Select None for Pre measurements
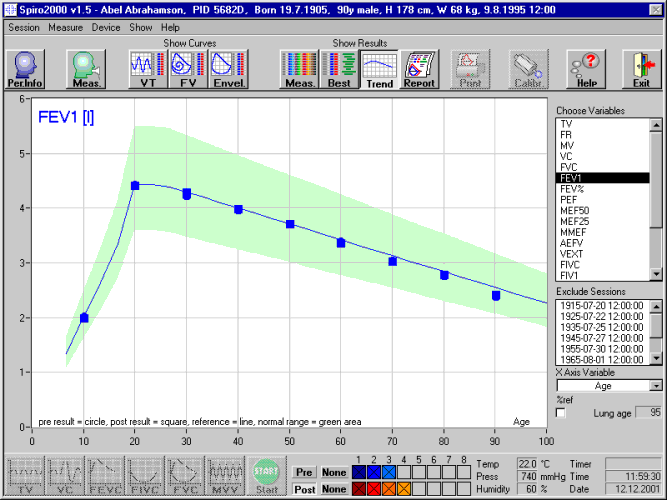 333,472
